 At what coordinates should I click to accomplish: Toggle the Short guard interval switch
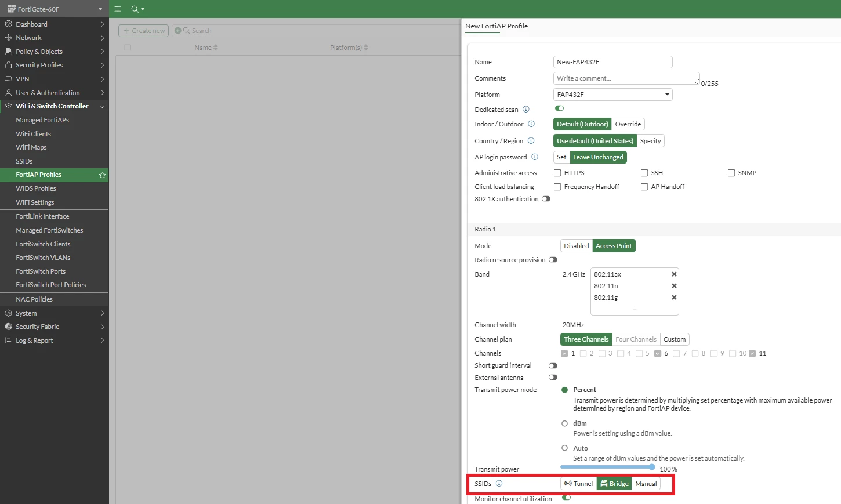point(553,366)
